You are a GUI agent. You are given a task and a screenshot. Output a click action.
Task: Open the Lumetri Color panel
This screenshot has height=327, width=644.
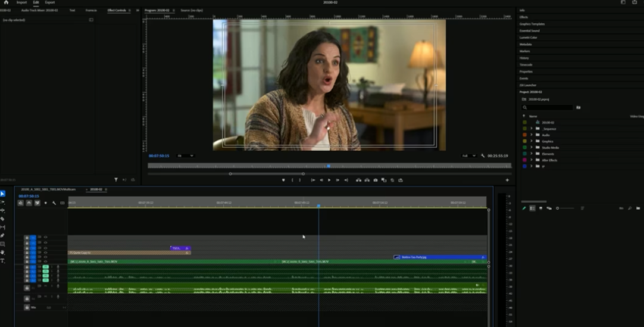pyautogui.click(x=528, y=38)
